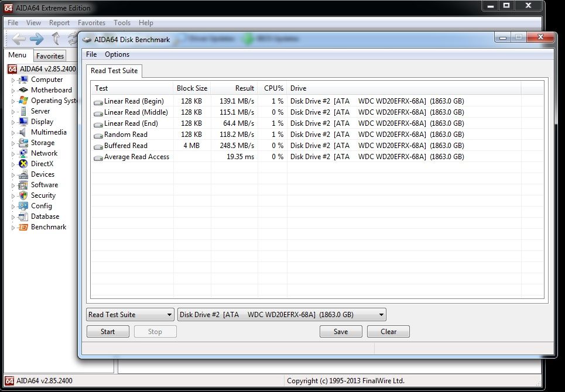Click the disk icon of Linear Read (Begin)
Screen dimensions: 565x392
coord(98,102)
